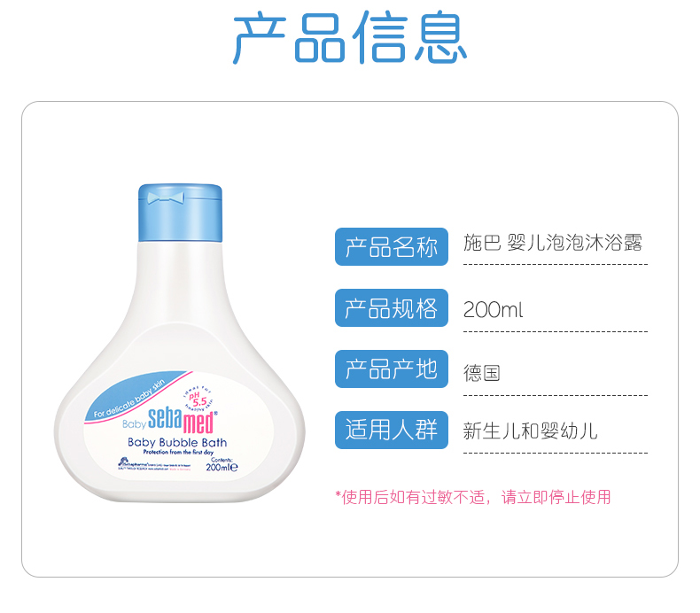Click the bow icon on bottle cap
Screen dimensions: 700x613
(x=166, y=198)
